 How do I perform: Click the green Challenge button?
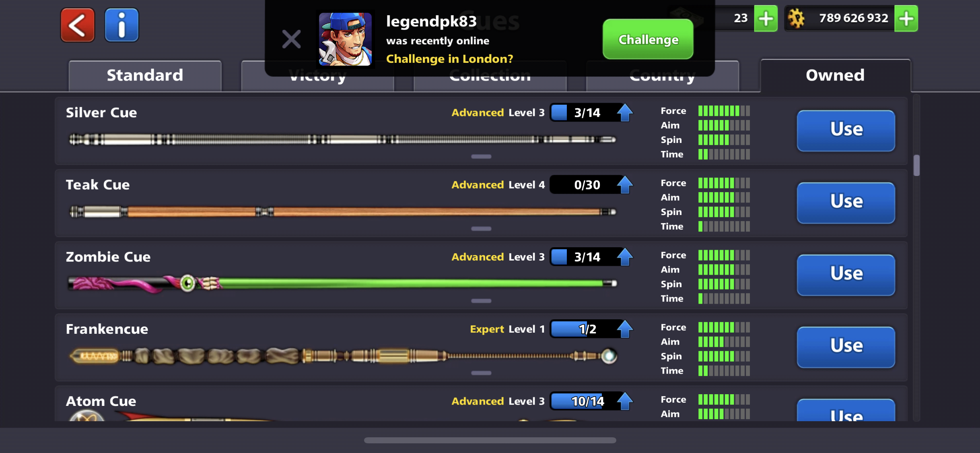click(648, 39)
